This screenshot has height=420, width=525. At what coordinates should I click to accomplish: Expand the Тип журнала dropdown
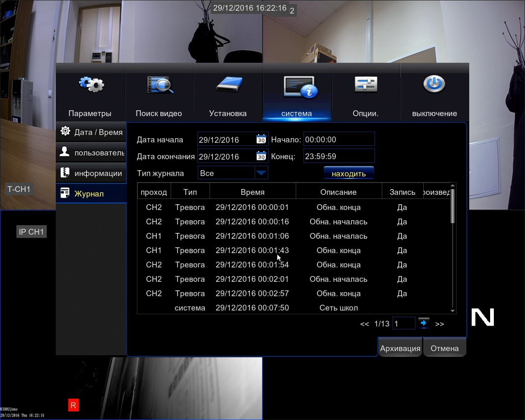click(261, 173)
